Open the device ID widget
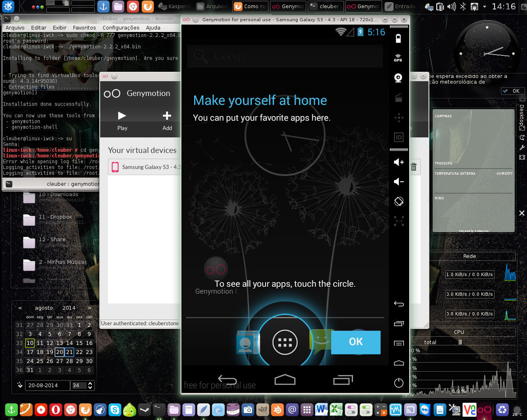 click(x=398, y=137)
